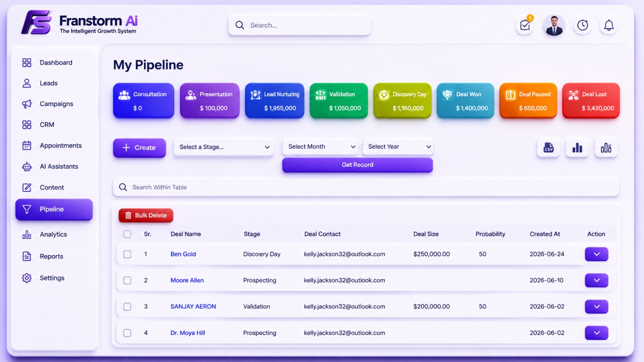Expand the action menu for SANJAY AERON
The height and width of the screenshot is (362, 644).
597,306
